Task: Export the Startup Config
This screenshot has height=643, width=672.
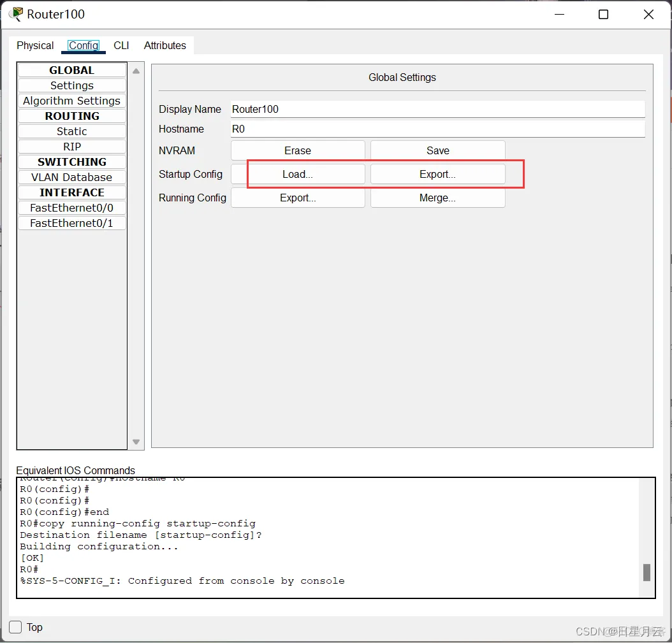Action: coord(437,175)
